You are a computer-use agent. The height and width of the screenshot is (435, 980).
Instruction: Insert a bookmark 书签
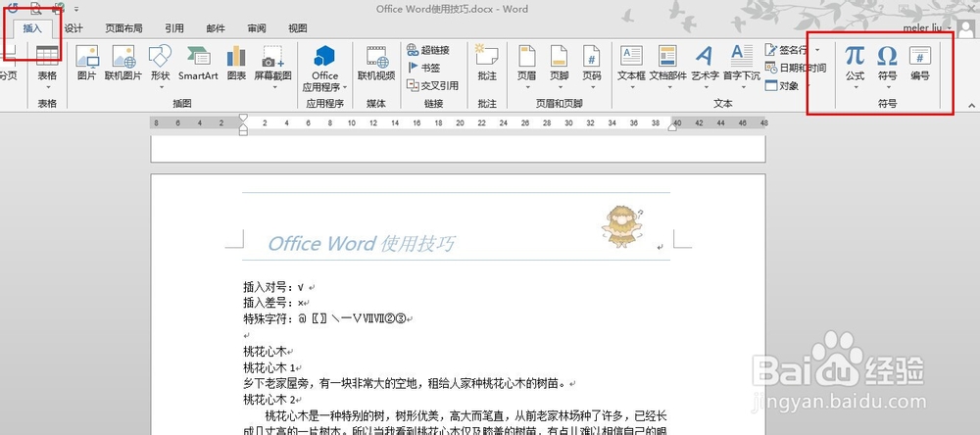click(x=423, y=68)
